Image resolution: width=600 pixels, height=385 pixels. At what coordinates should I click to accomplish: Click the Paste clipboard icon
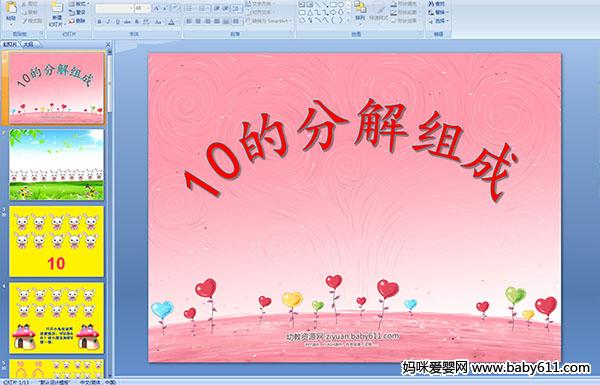[11, 11]
